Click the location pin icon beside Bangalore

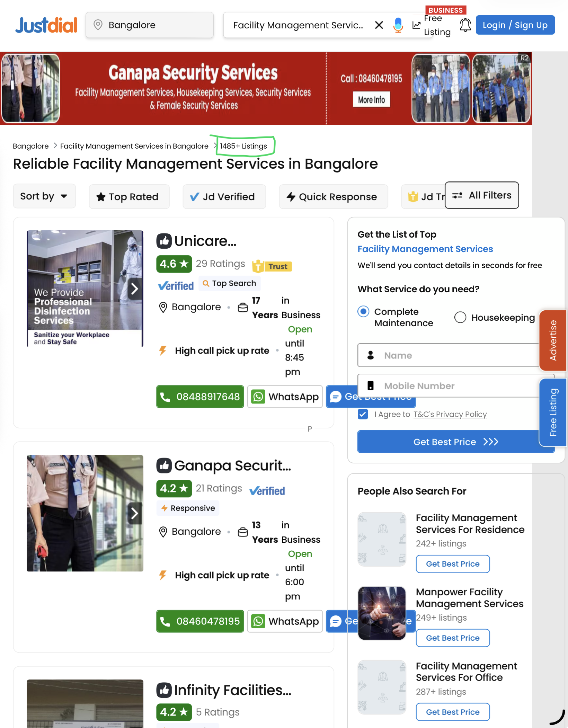point(98,25)
